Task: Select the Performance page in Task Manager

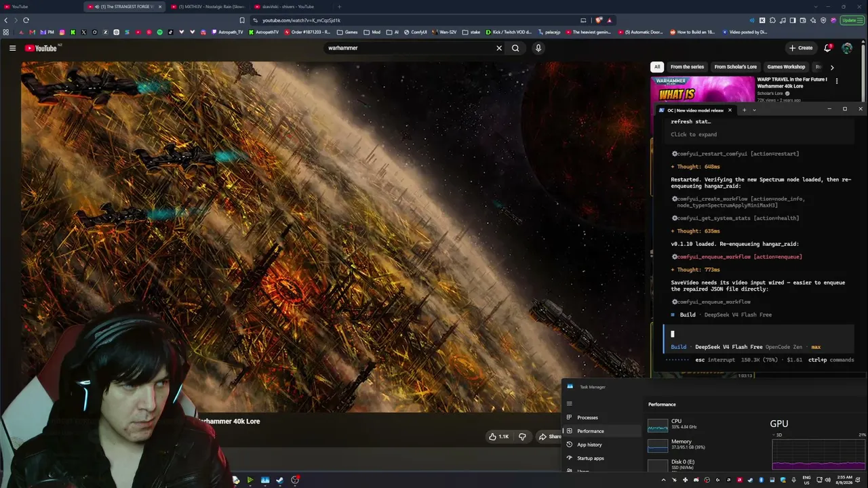Action: [x=601, y=431]
